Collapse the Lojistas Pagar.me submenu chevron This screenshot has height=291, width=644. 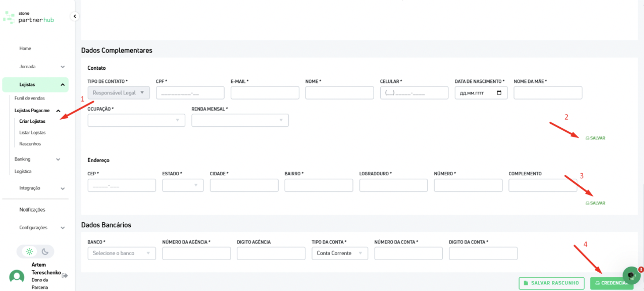[x=58, y=111]
